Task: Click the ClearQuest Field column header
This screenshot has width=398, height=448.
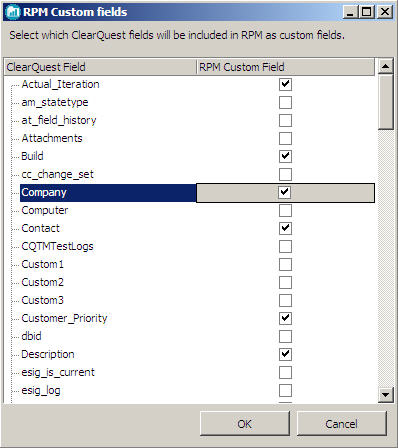Action: click(100, 67)
